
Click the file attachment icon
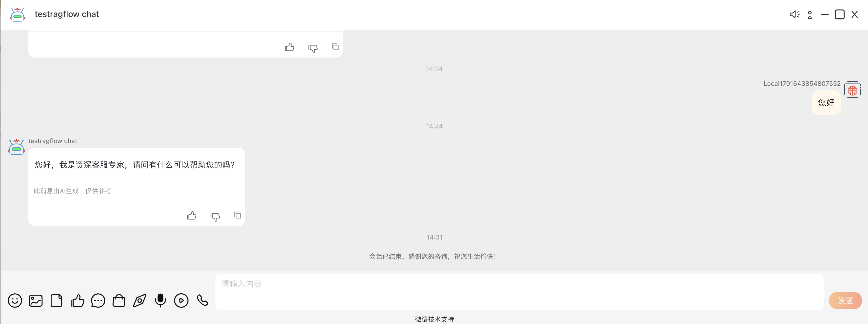tap(57, 301)
